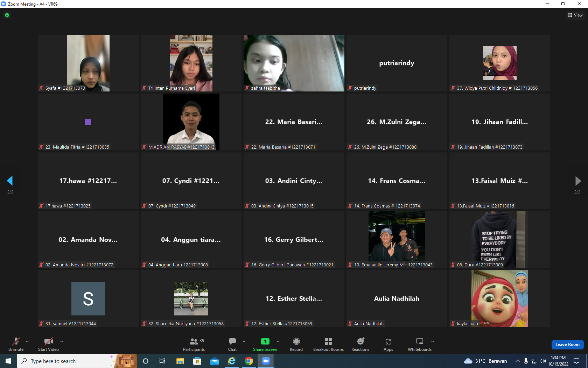Start recording with the Record button
Viewport: 588px width, 368px height.
pos(296,344)
